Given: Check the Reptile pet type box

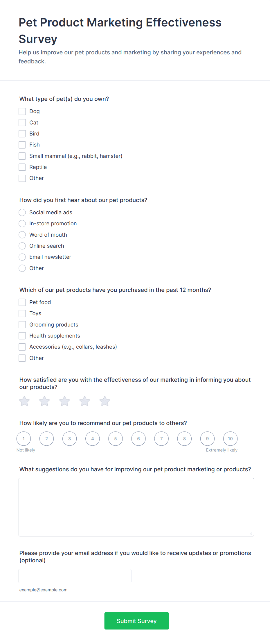Looking at the screenshot, I should click(x=22, y=167).
